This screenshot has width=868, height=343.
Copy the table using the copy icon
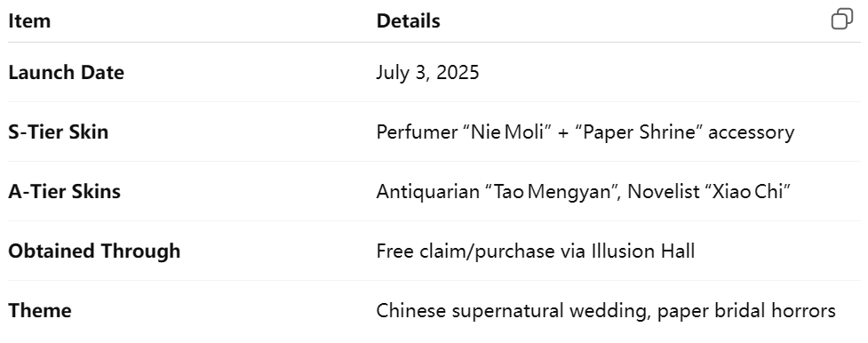(x=842, y=19)
